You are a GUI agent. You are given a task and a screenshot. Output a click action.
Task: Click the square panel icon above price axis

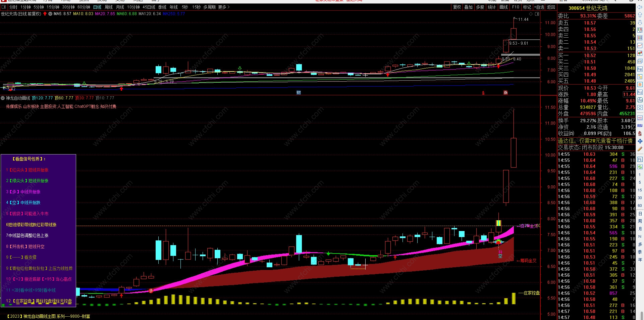click(x=537, y=14)
